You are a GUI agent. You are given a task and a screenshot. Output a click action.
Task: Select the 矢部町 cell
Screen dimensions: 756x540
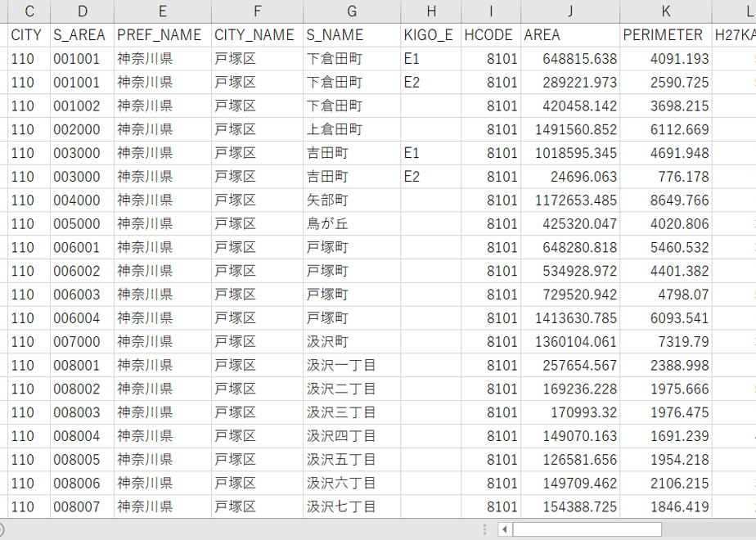point(352,200)
